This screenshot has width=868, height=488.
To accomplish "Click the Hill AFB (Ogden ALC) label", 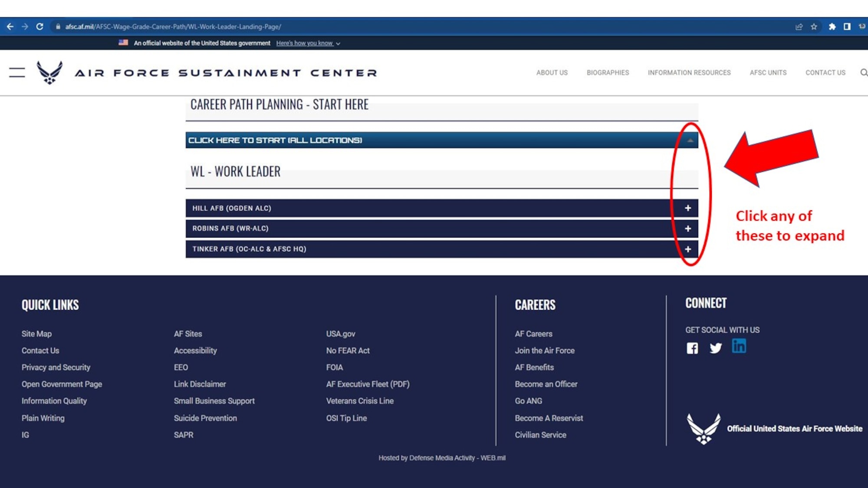I will (x=232, y=208).
